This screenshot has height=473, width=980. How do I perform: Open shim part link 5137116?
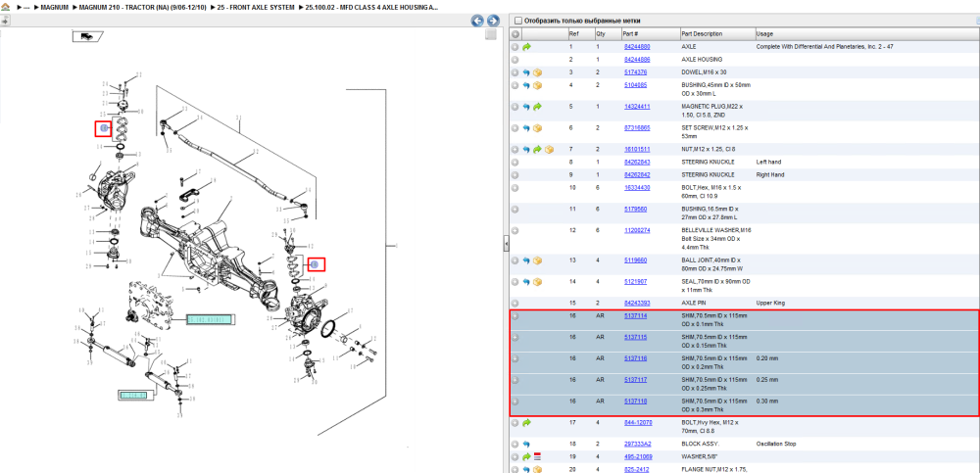(636, 358)
